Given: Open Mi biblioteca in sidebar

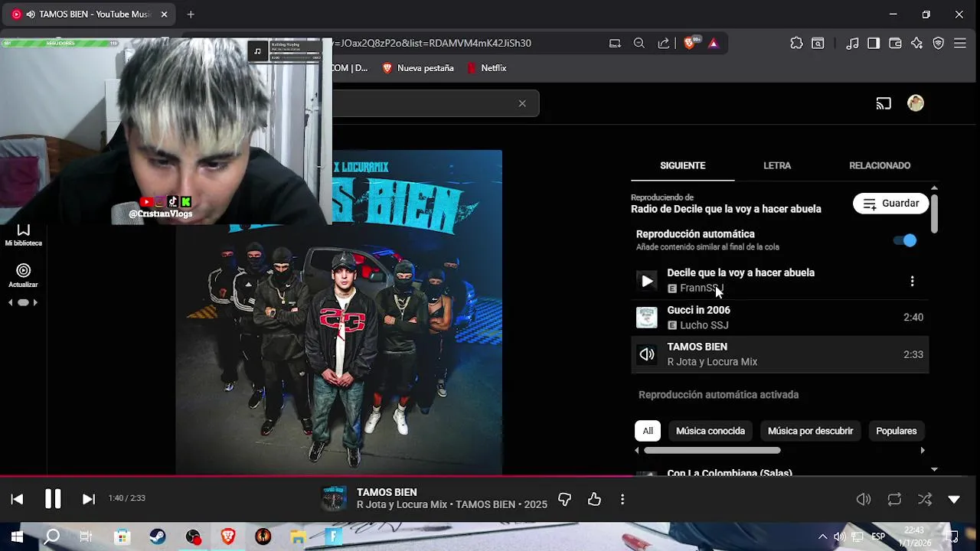Looking at the screenshot, I should [x=24, y=235].
